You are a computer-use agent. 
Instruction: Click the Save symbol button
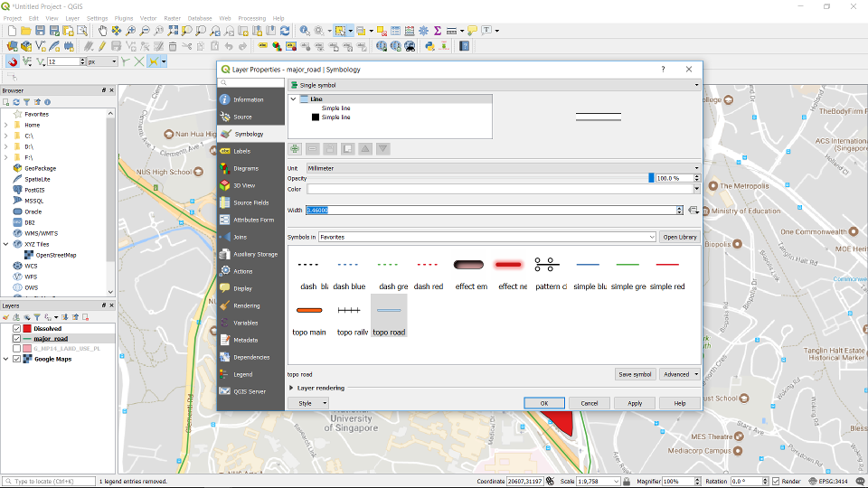[635, 374]
